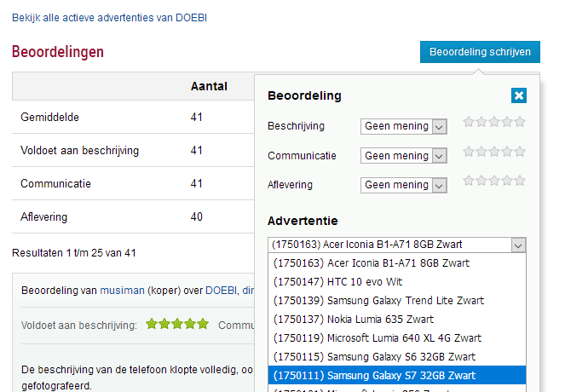Click the fourth star in Aflevering rating
This screenshot has height=392, width=565.
(x=507, y=181)
